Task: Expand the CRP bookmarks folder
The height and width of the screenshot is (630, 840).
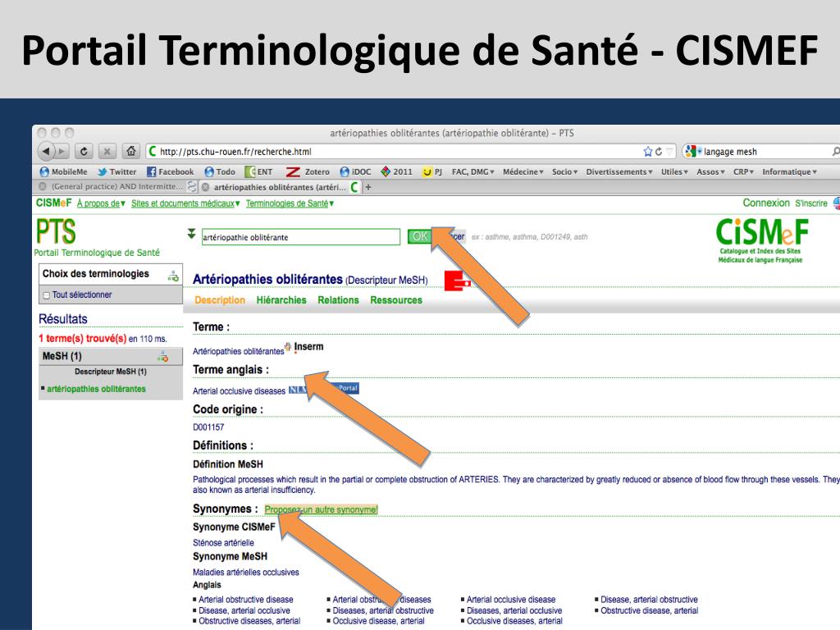Action: [x=743, y=172]
